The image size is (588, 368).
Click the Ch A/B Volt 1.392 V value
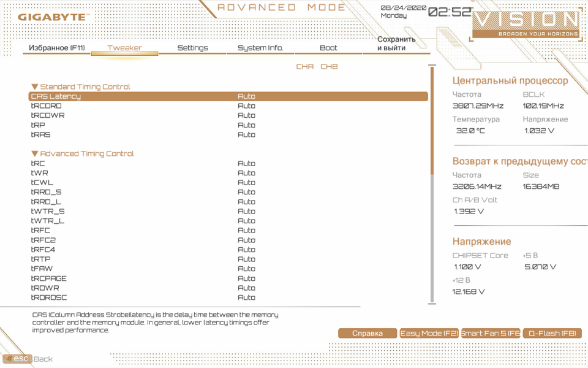[469, 211]
